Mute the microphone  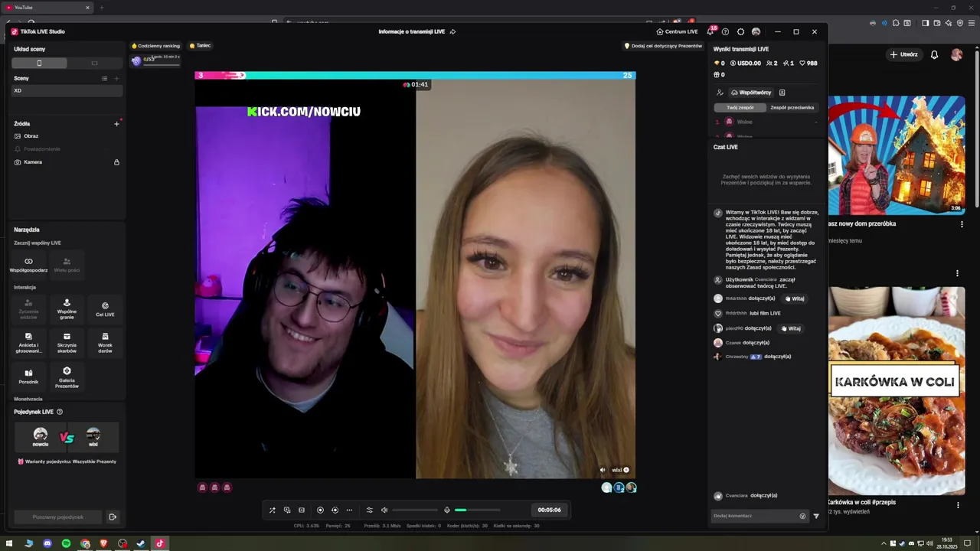coord(447,510)
